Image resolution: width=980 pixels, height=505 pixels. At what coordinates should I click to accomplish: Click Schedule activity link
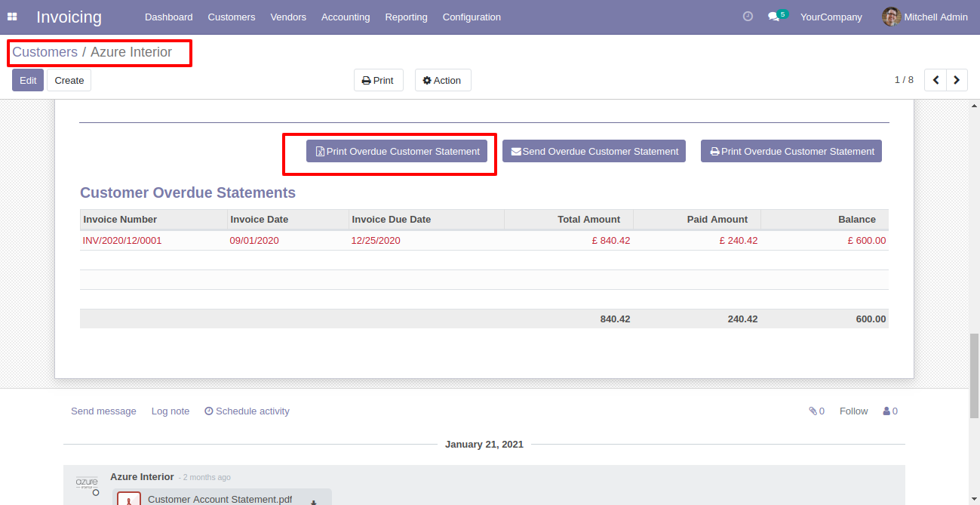click(x=247, y=411)
